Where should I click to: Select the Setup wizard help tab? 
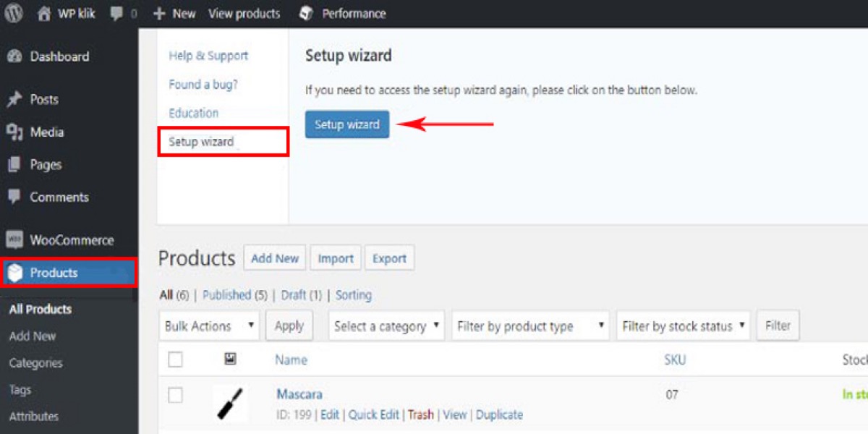tap(201, 142)
